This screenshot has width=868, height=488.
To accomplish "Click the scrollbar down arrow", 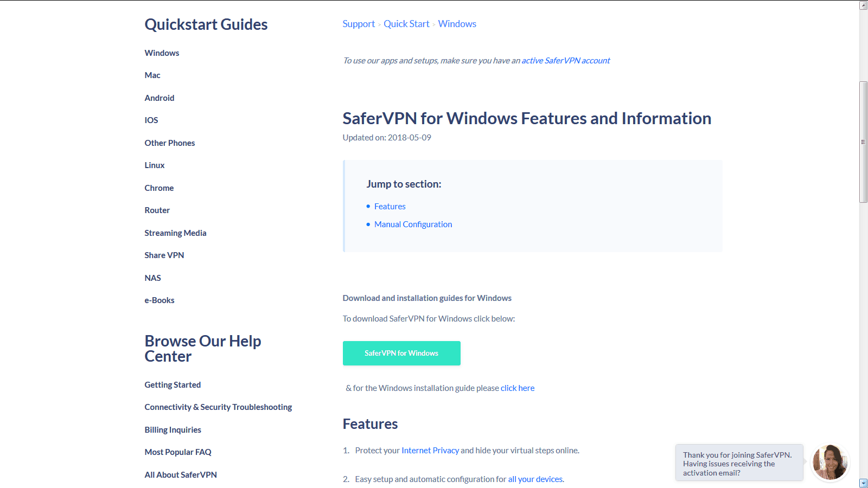I will click(x=864, y=483).
